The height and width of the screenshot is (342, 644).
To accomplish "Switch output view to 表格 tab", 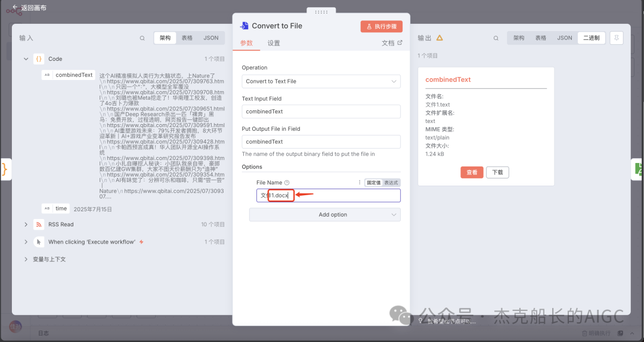I will [541, 38].
